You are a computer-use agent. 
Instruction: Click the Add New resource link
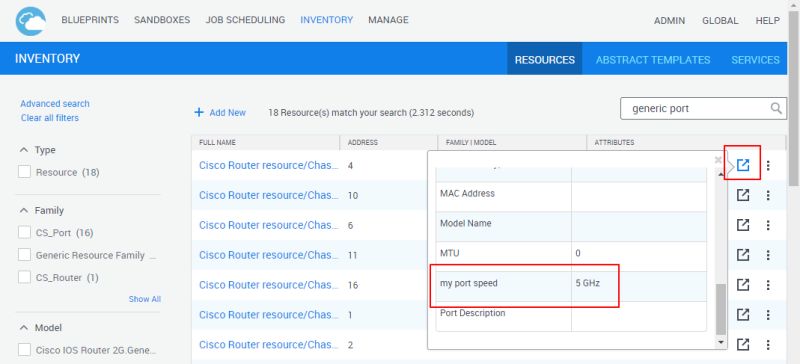click(228, 113)
